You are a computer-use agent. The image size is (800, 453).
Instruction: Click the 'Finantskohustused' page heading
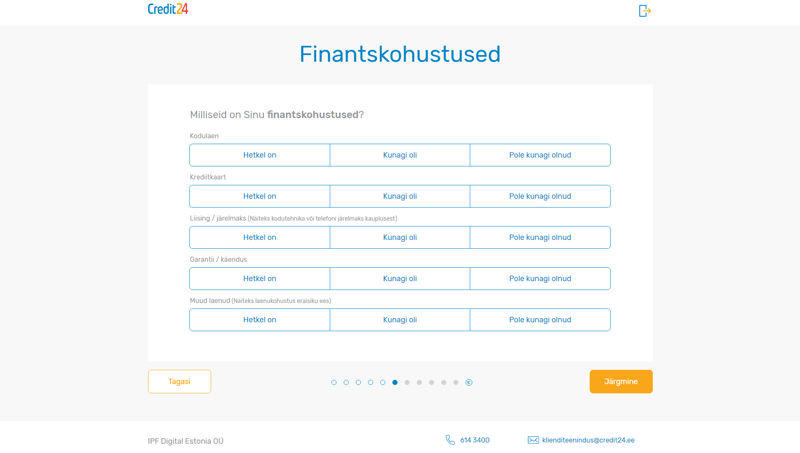[400, 54]
